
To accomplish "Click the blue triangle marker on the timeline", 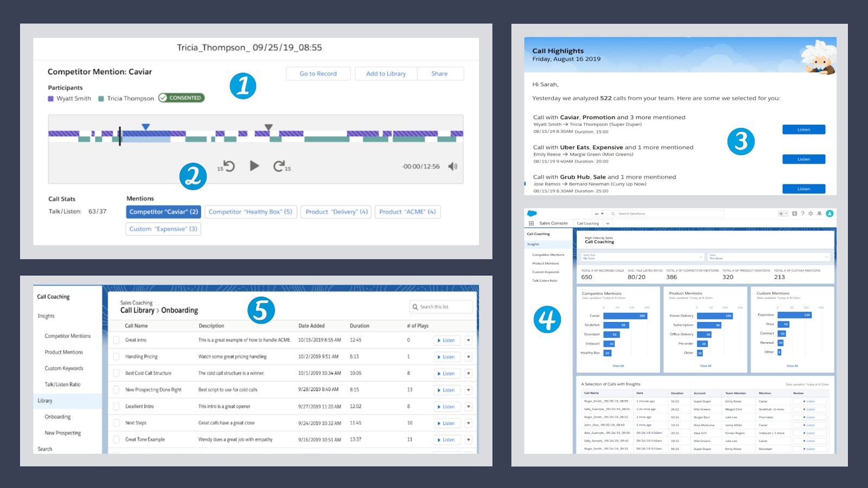I will 145,127.
